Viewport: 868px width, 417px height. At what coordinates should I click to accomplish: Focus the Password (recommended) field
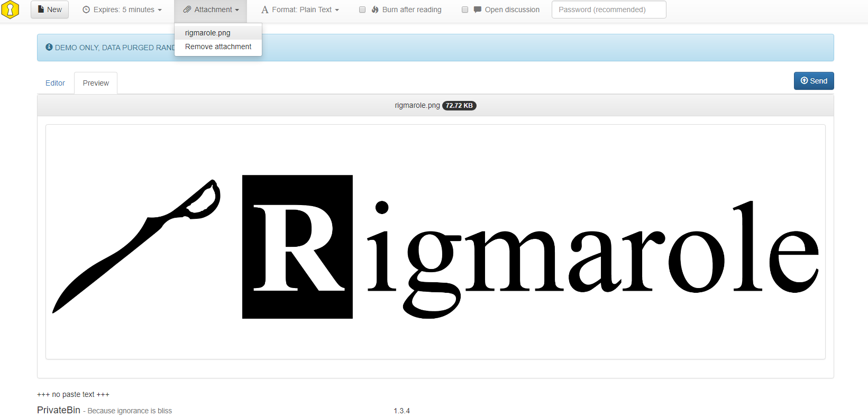point(609,10)
